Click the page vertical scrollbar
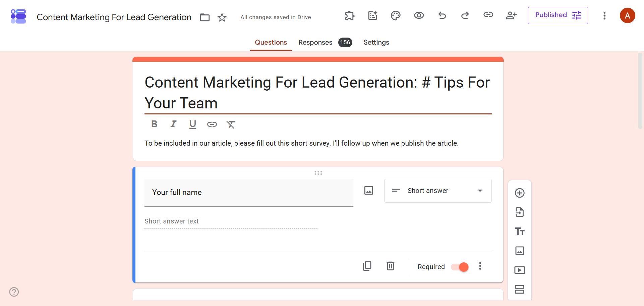This screenshot has width=644, height=306. [x=640, y=91]
